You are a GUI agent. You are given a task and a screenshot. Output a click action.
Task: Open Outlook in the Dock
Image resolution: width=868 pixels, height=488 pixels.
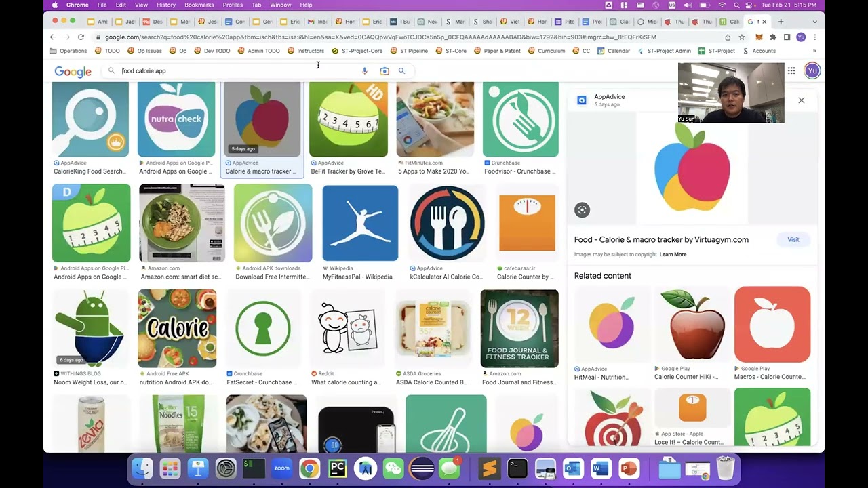(573, 468)
